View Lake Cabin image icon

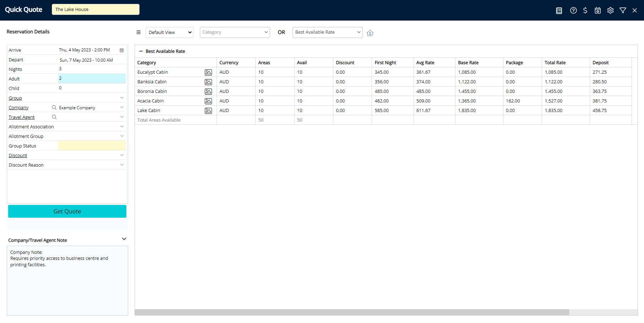point(208,111)
